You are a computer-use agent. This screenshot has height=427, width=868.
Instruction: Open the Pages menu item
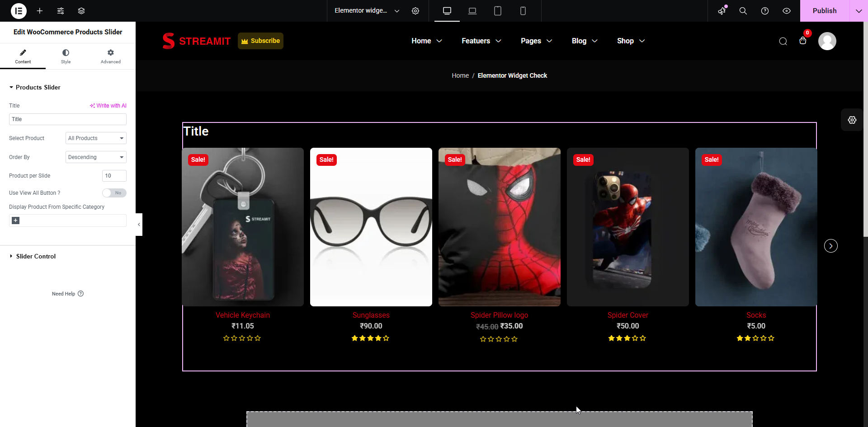pyautogui.click(x=536, y=41)
